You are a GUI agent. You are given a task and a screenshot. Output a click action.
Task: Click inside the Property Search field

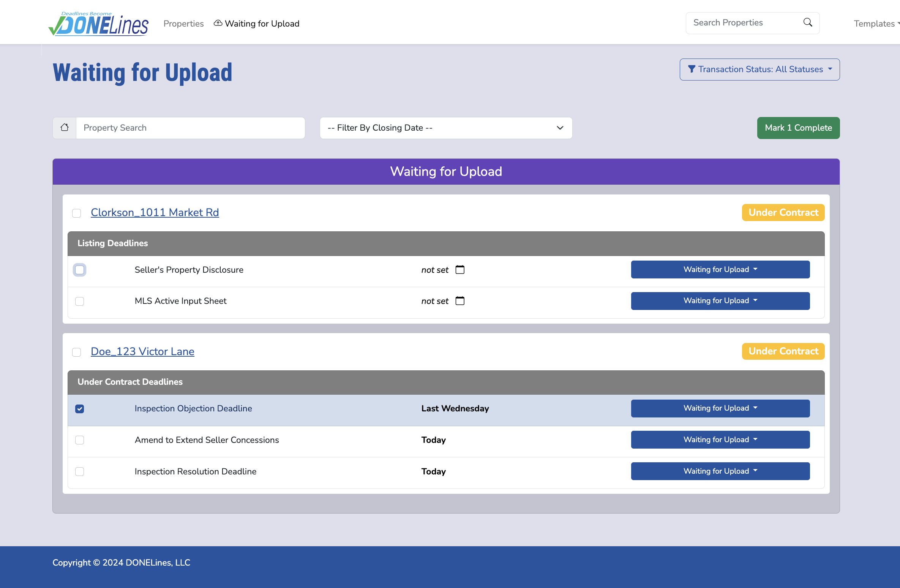tap(190, 128)
